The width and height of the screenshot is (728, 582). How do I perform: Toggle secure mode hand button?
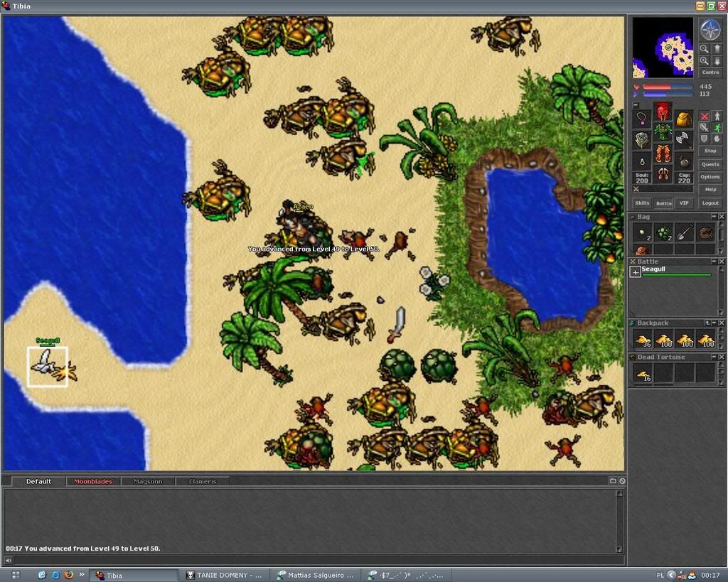click(717, 139)
